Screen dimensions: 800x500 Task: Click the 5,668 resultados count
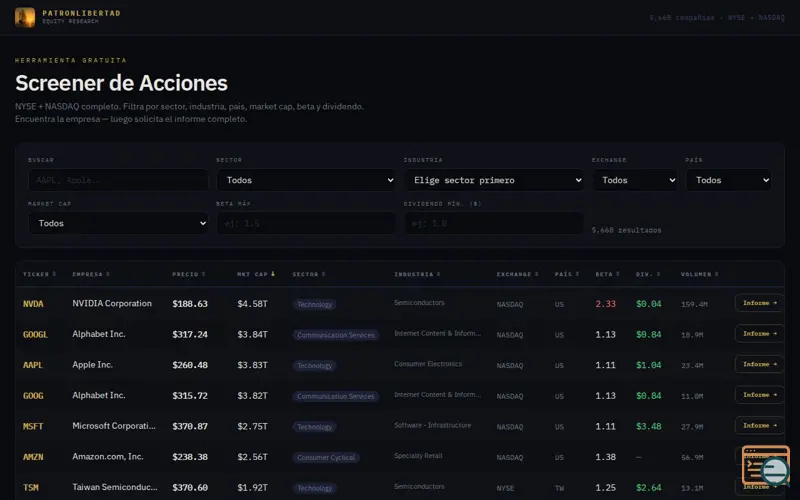pos(627,230)
